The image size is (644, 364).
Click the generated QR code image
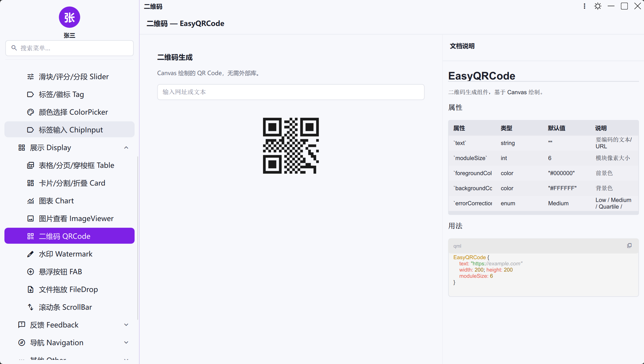click(x=291, y=146)
